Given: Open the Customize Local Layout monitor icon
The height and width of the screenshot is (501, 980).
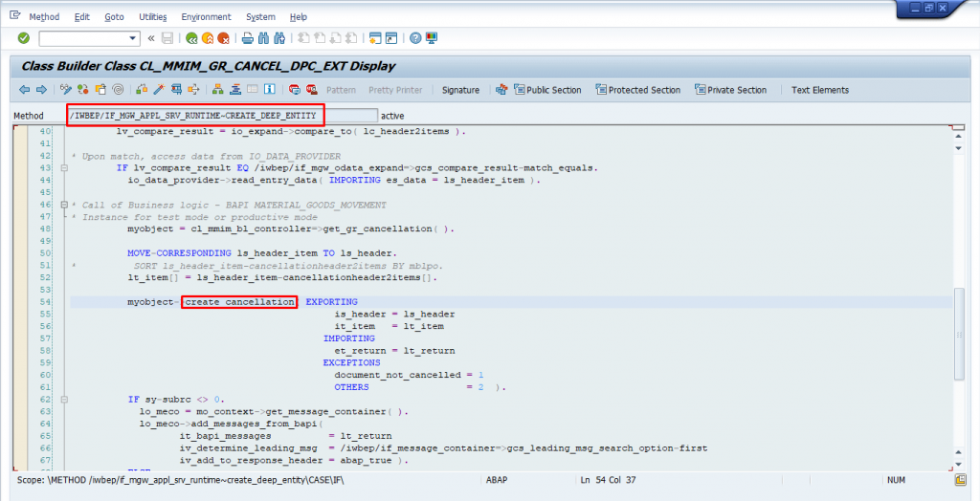Looking at the screenshot, I should point(432,39).
